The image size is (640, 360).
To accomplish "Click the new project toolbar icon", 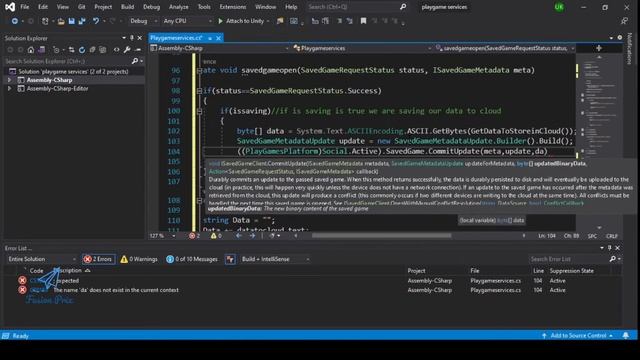I will pos(45,21).
